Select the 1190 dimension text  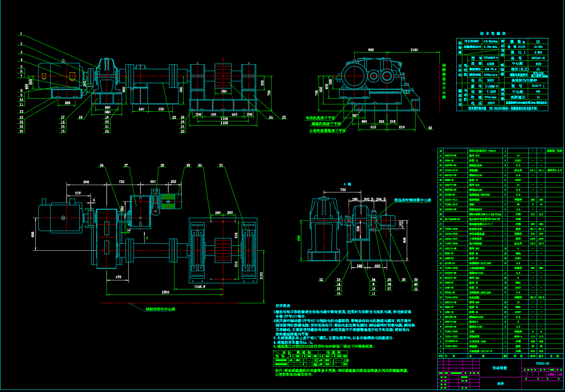coord(414,50)
